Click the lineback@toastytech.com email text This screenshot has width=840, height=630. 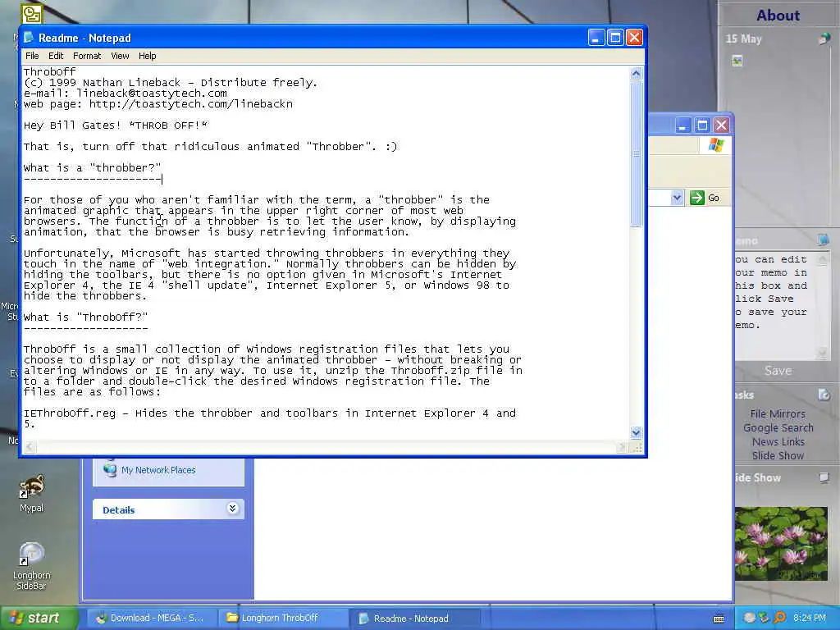pyautogui.click(x=152, y=94)
